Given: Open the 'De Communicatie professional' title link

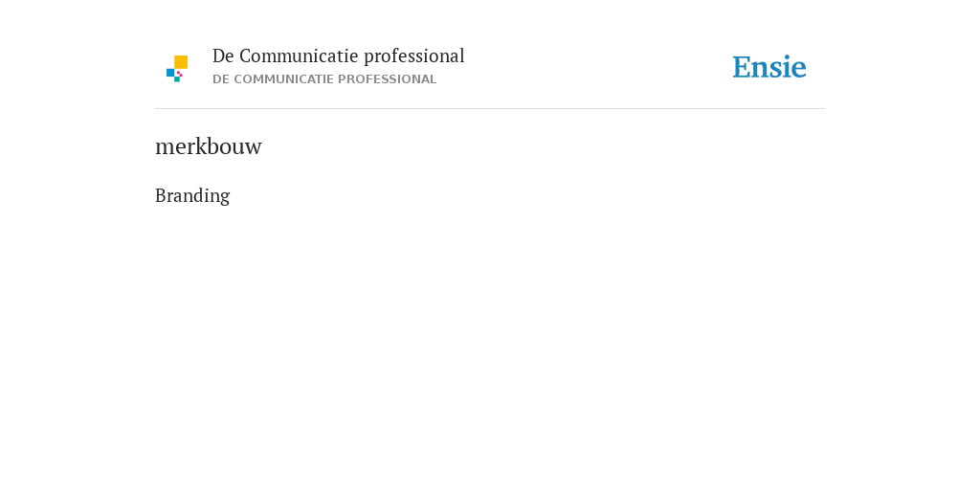Looking at the screenshot, I should coord(338,56).
